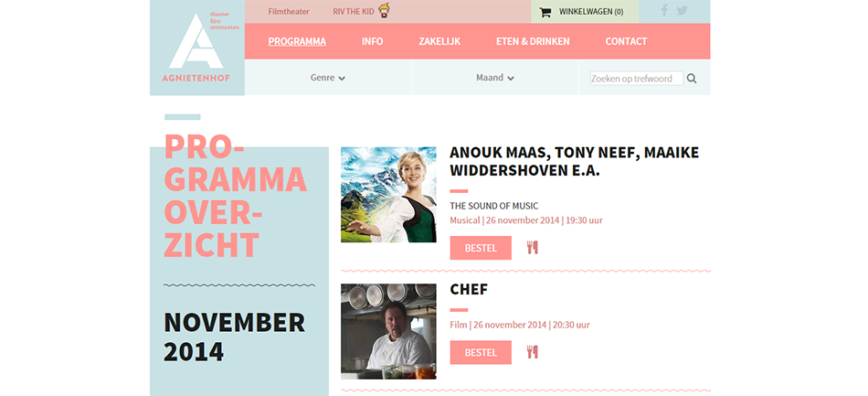
Task: Go to the ZAKELIJK section
Action: [439, 41]
